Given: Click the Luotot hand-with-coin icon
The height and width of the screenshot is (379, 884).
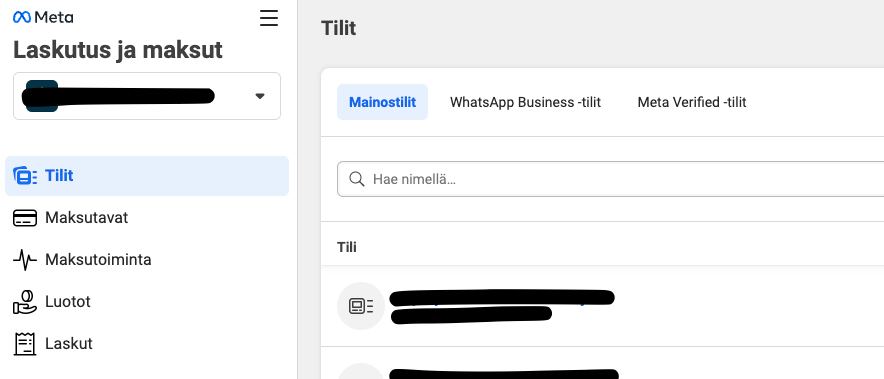Looking at the screenshot, I should tap(24, 302).
